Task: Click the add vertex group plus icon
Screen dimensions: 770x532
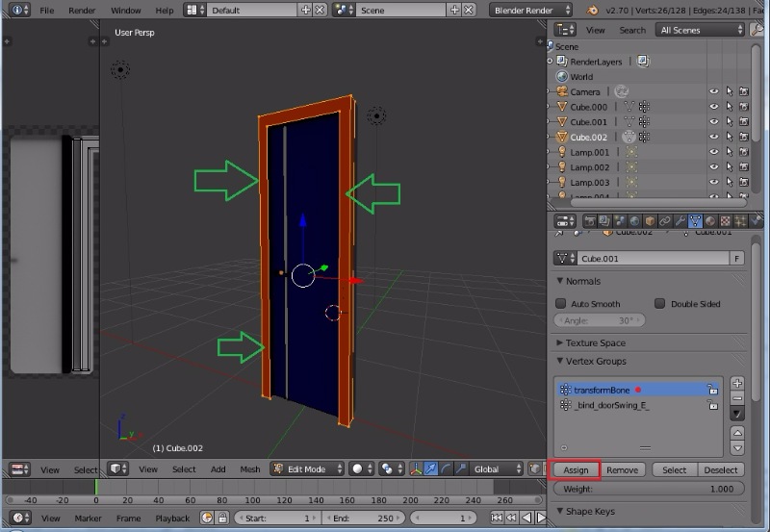Action: 737,383
